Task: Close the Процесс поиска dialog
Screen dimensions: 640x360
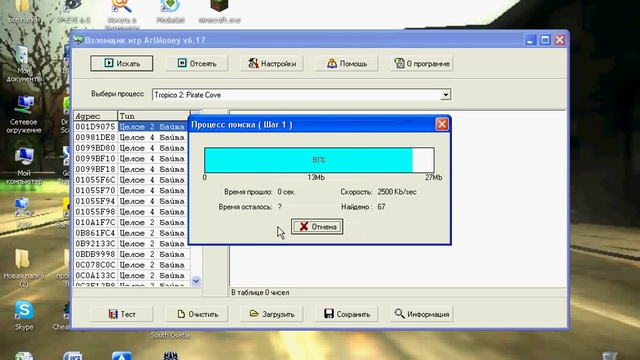Action: (442, 124)
